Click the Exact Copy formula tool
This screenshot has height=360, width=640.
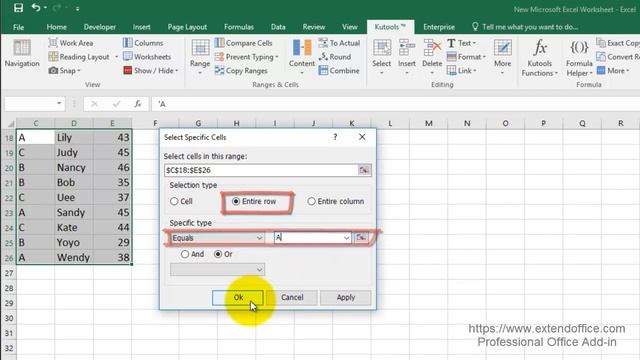[x=618, y=43]
